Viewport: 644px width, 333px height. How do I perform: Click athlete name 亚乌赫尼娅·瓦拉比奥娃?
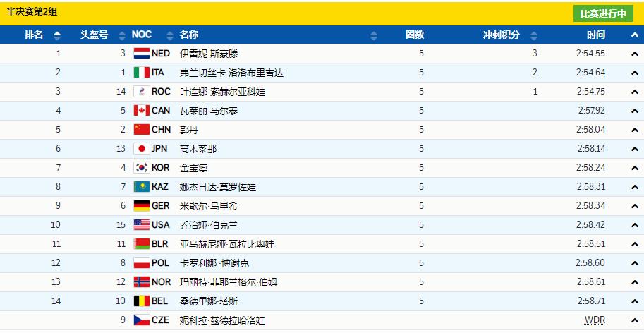tap(227, 244)
